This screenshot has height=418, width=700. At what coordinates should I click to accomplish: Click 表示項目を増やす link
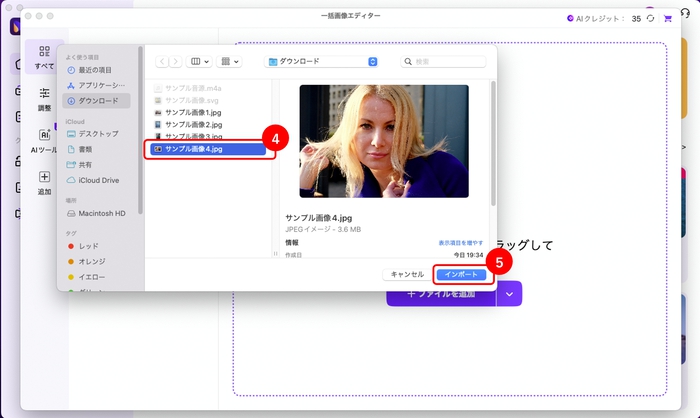tap(461, 243)
